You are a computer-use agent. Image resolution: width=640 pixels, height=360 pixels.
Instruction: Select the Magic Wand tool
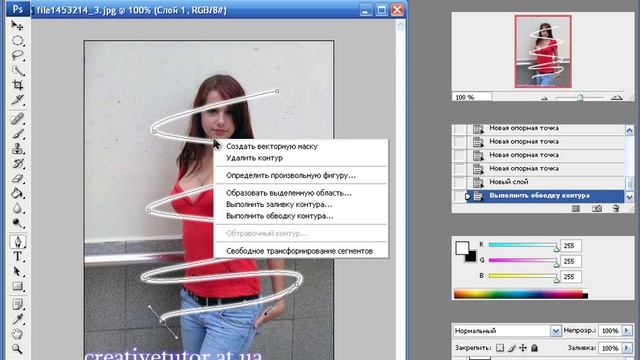pos(17,70)
